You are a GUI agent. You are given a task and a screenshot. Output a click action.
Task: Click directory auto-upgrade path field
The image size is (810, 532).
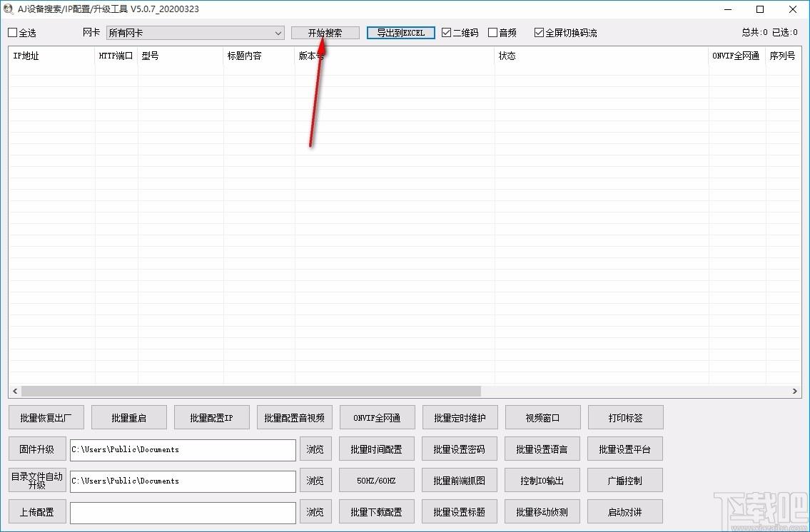click(183, 481)
